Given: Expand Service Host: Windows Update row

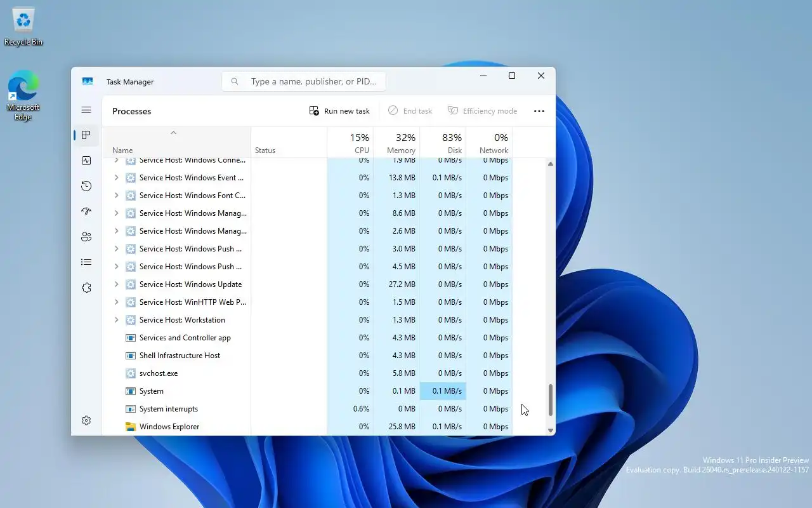Looking at the screenshot, I should [116, 284].
